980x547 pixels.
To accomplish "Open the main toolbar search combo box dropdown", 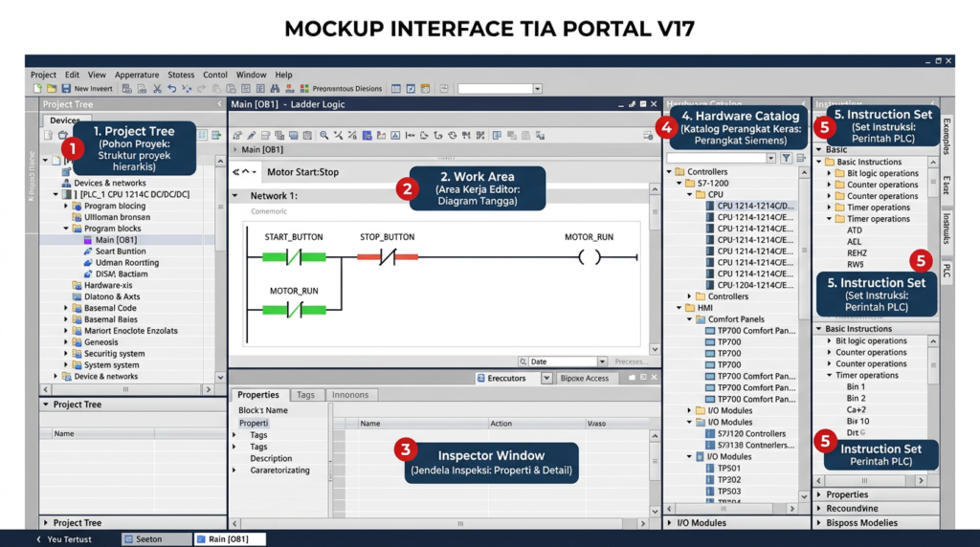I will 538,89.
